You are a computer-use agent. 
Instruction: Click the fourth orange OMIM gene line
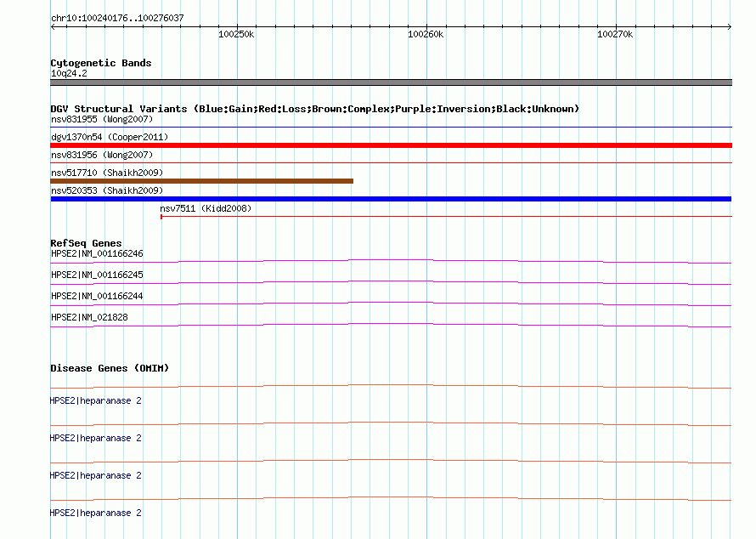[391, 498]
